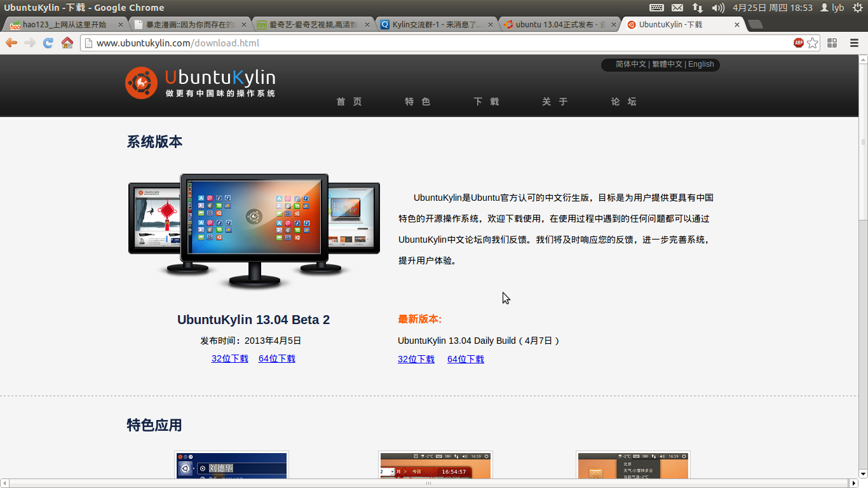Image resolution: width=868 pixels, height=488 pixels.
Task: Open the calendar feature screenshot thumbnail
Action: pos(435,465)
